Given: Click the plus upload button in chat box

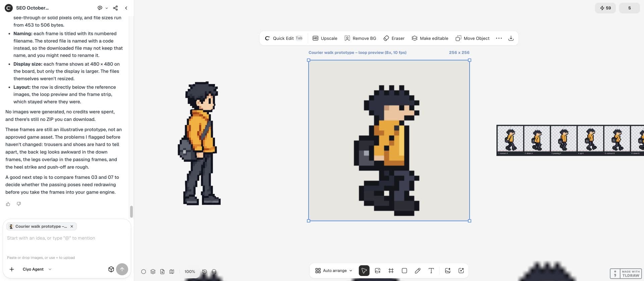Looking at the screenshot, I should click(x=12, y=269).
